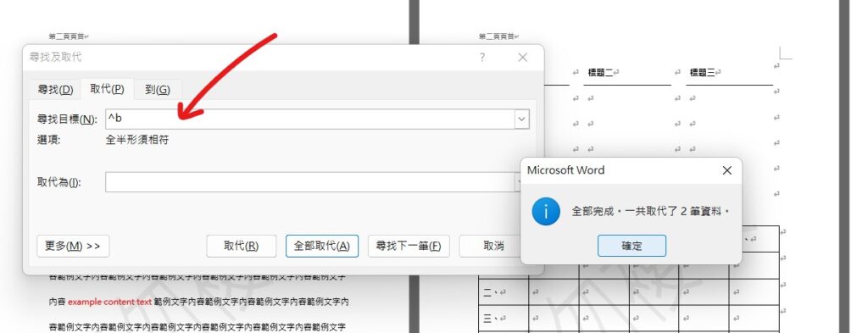Viewport: 868px width, 333px height.
Task: Open help with the ? icon in dialog
Action: [482, 58]
